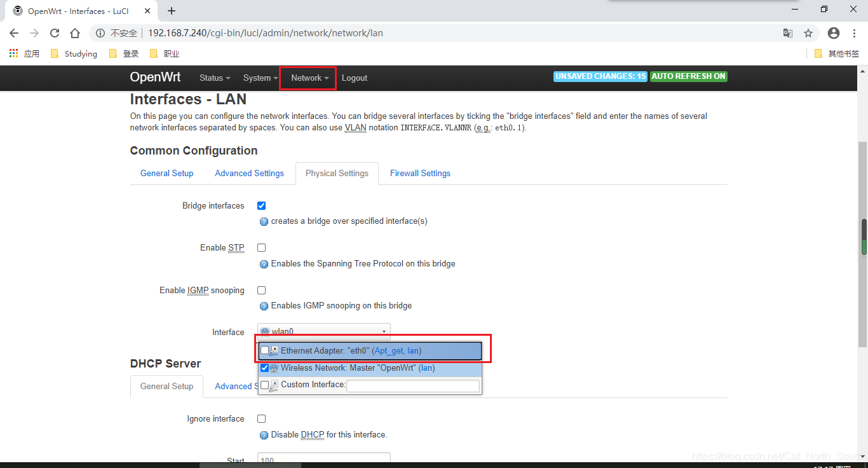The image size is (868, 468).
Task: Switch to the General Setup tab under Common Configuration
Action: [166, 173]
